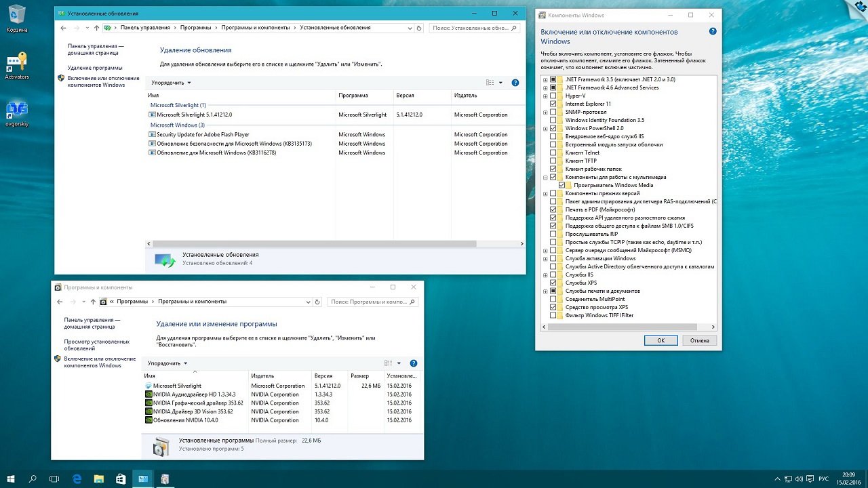868x488 pixels.
Task: Click the Task View taskbar icon
Action: coord(54,479)
